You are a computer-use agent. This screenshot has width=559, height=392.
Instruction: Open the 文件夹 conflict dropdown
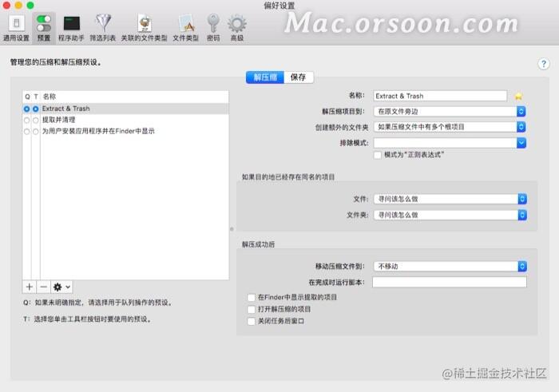450,215
